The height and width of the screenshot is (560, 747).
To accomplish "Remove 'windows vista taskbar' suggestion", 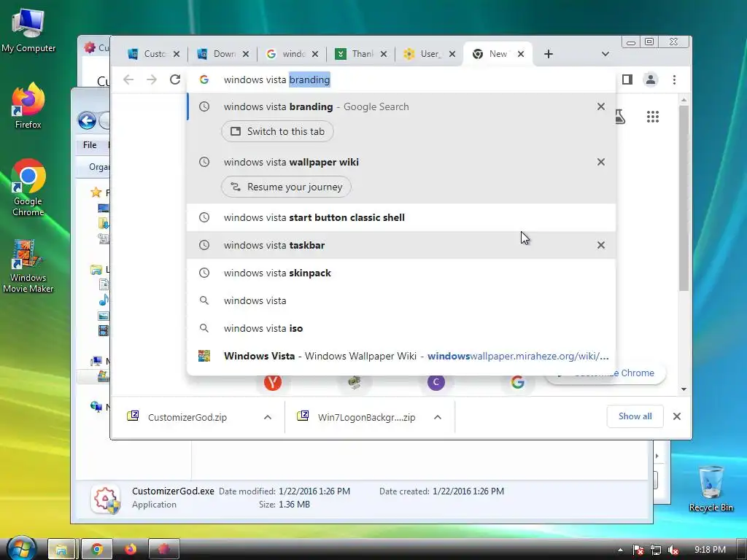I will coord(601,245).
